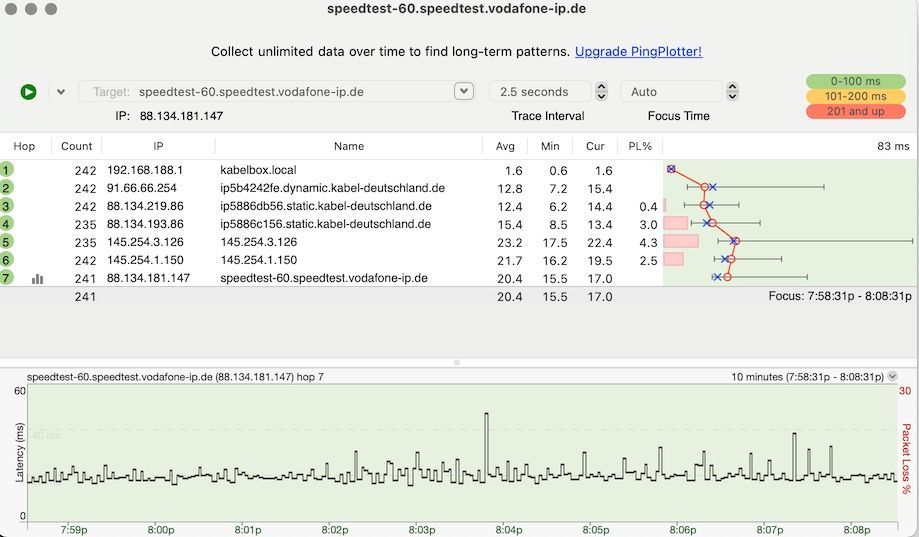This screenshot has width=919, height=537.
Task: Click the hop 6 green number badge
Action: click(7, 260)
